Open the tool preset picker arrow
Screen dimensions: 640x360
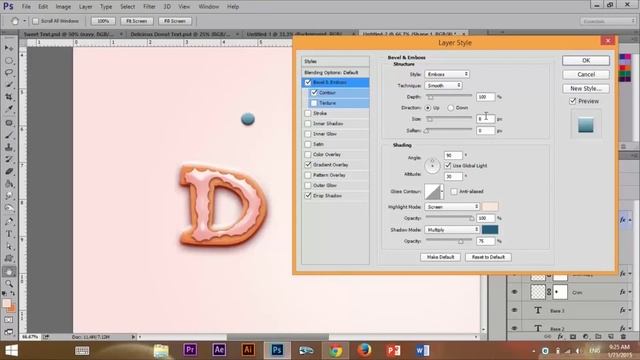click(24, 21)
